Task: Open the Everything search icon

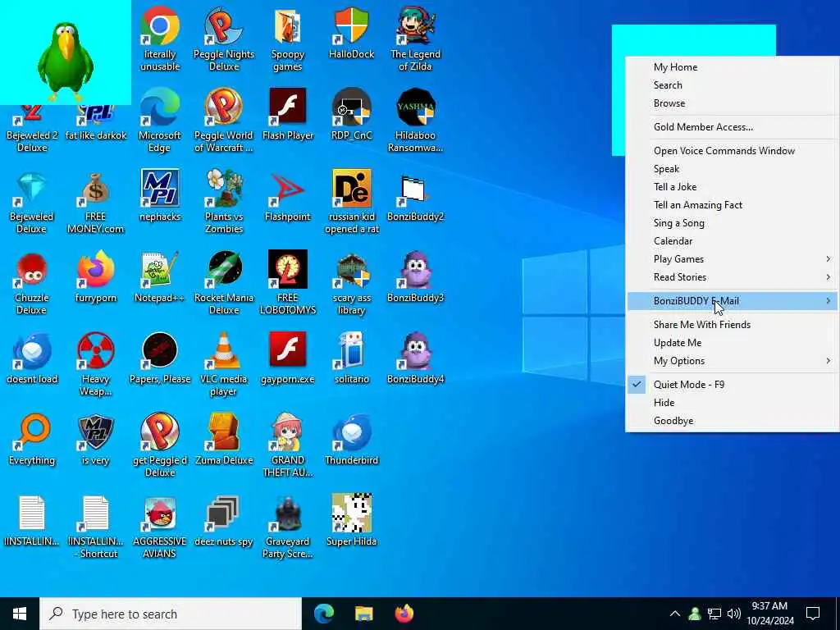Action: point(32,440)
